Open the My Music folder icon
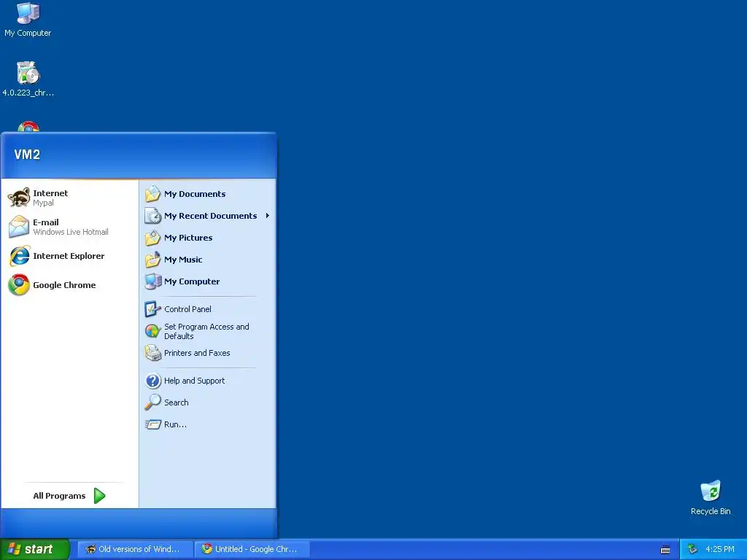747x560 pixels. click(x=153, y=260)
